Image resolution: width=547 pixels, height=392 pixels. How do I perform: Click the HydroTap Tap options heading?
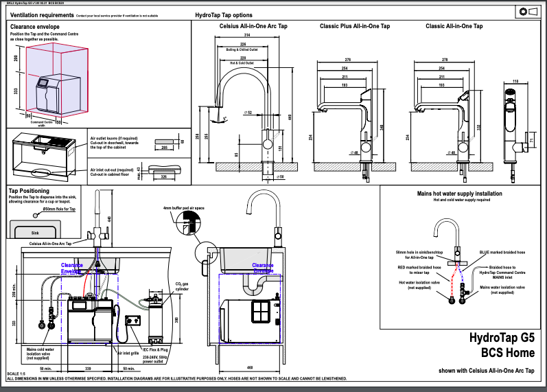223,14
